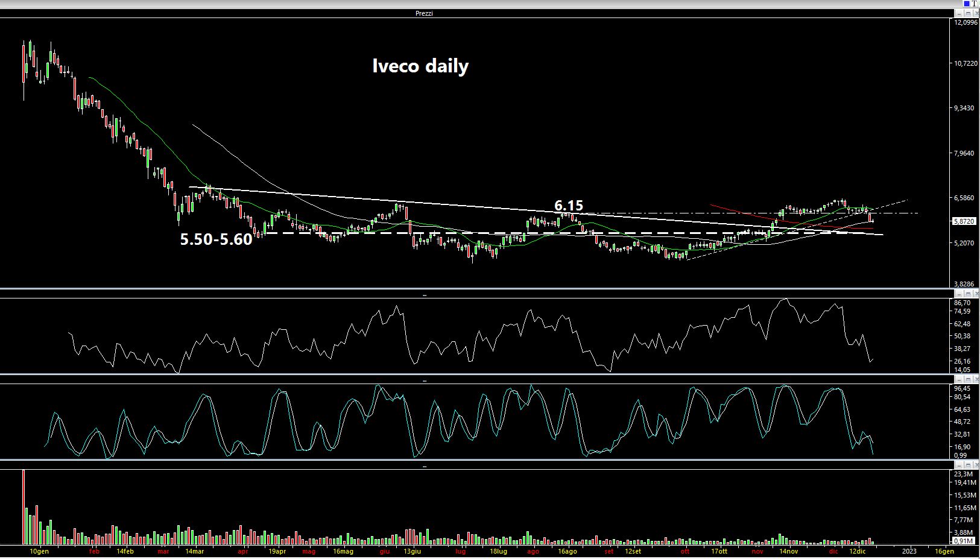Click the 16gen date label

[944, 551]
